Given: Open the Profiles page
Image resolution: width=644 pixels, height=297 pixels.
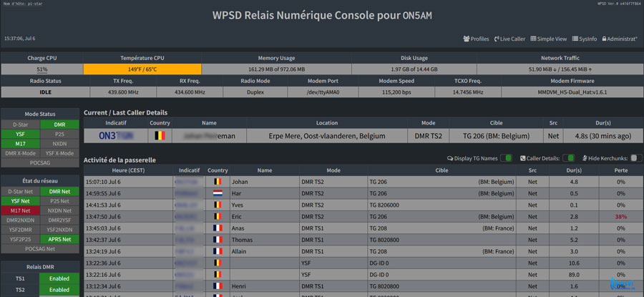Looking at the screenshot, I should [476, 39].
